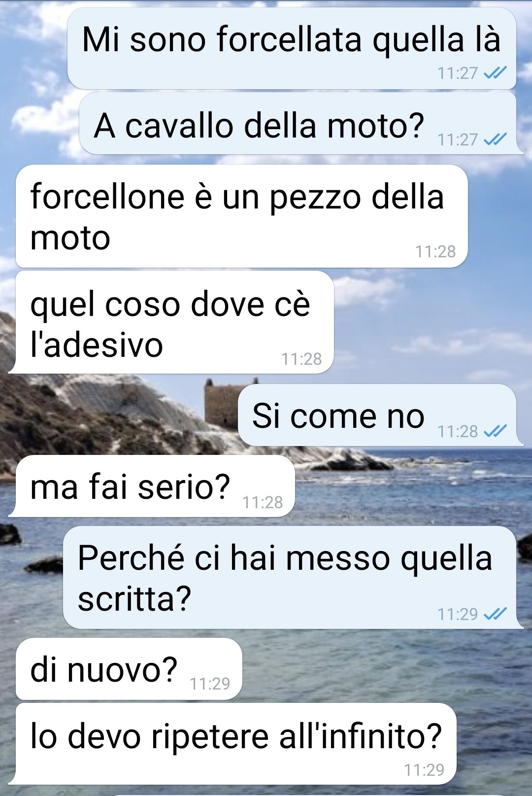Image resolution: width=532 pixels, height=796 pixels.
Task: Tap the 11:29 timestamp on 'di nuovo?'
Action: [x=210, y=684]
